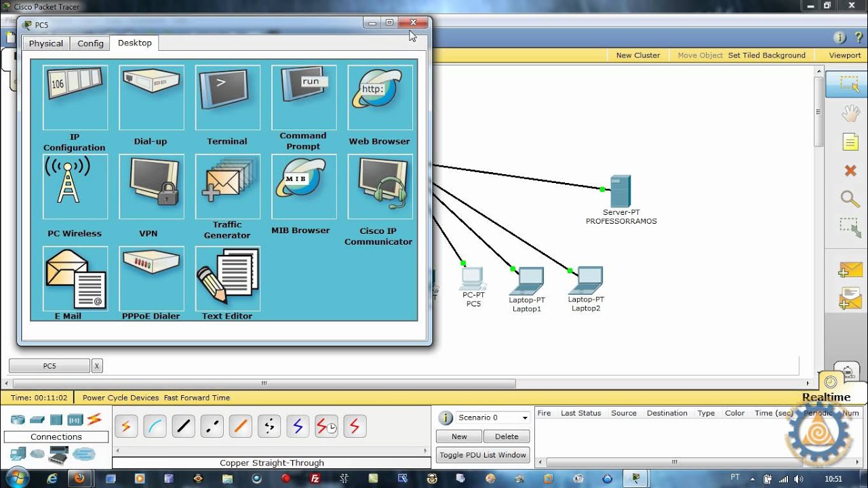Activate the Select tool in right toolbar
This screenshot has height=488, width=868.
[x=850, y=84]
